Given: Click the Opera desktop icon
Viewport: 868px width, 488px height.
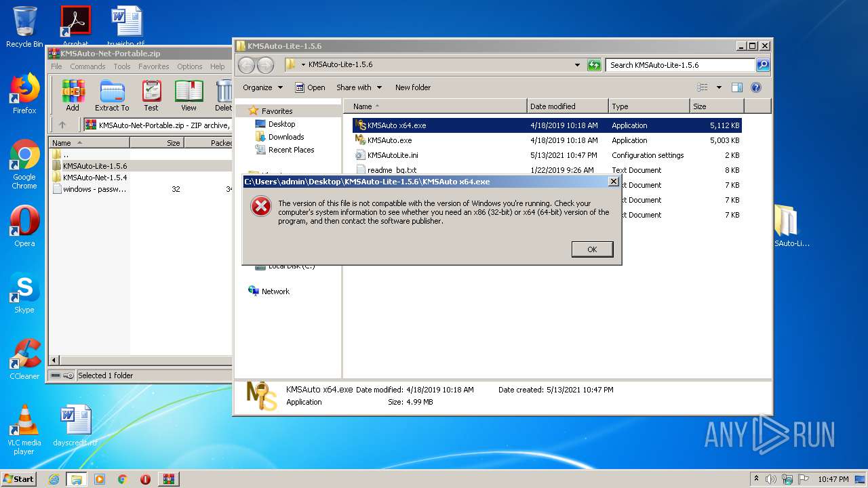Looking at the screenshot, I should coord(24,227).
